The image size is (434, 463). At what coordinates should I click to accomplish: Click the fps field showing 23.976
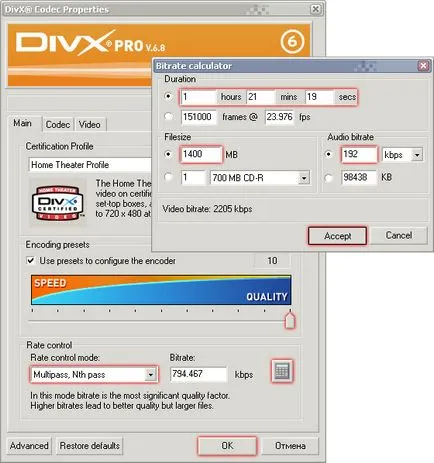[280, 117]
